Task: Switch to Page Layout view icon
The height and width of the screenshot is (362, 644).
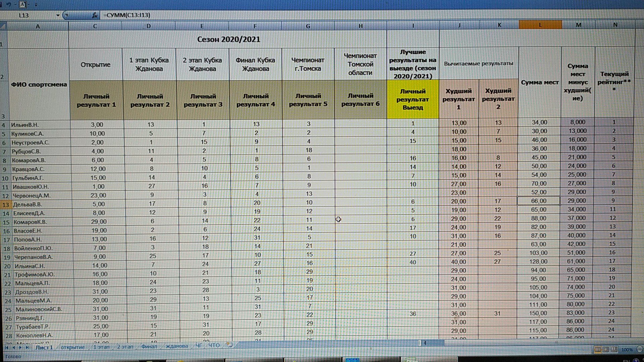Action: (x=606, y=350)
